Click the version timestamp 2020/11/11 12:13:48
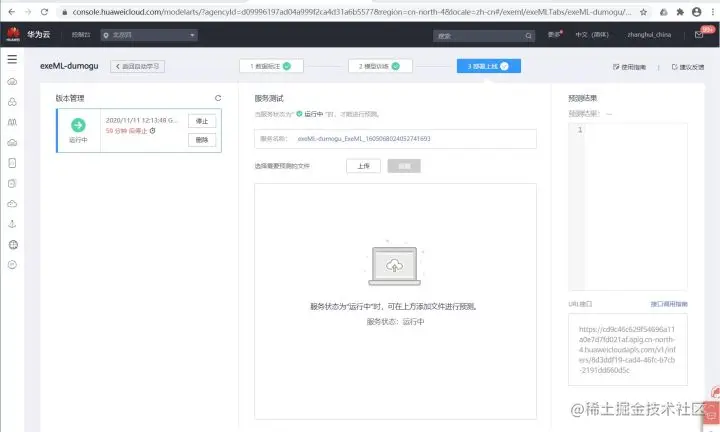 coord(141,120)
